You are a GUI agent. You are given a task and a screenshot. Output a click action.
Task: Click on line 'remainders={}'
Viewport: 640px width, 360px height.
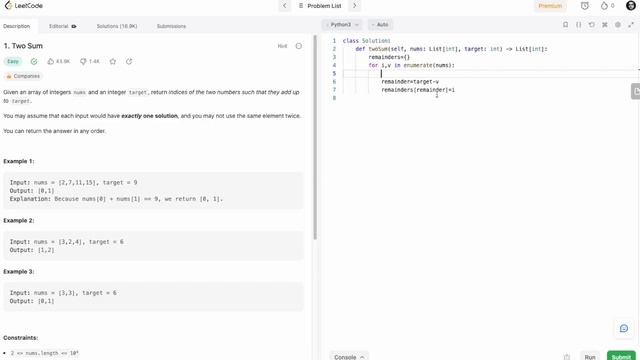coord(389,57)
